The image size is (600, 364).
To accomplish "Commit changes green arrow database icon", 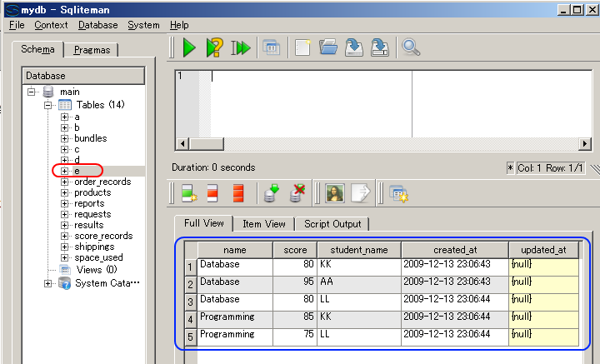I will [x=272, y=192].
